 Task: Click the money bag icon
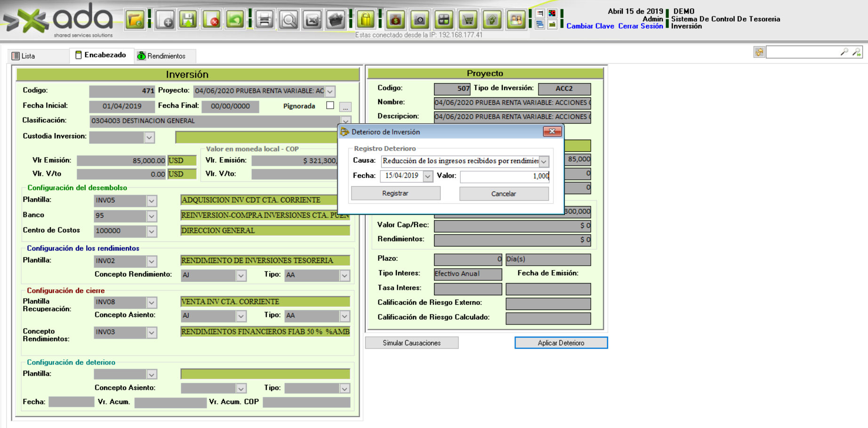click(395, 20)
